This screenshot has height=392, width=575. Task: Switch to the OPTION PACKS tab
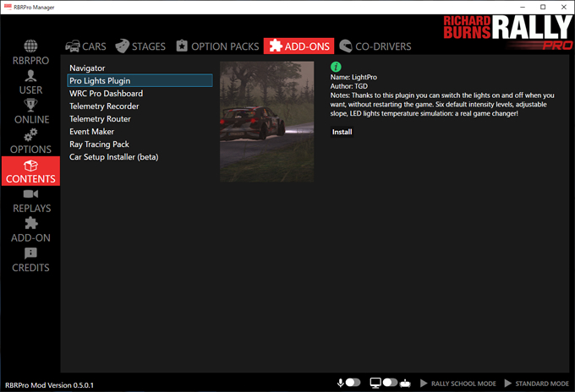217,46
